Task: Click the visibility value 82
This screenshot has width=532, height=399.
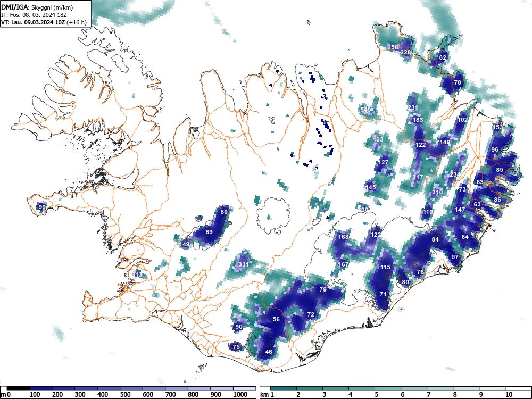Action: point(443,57)
